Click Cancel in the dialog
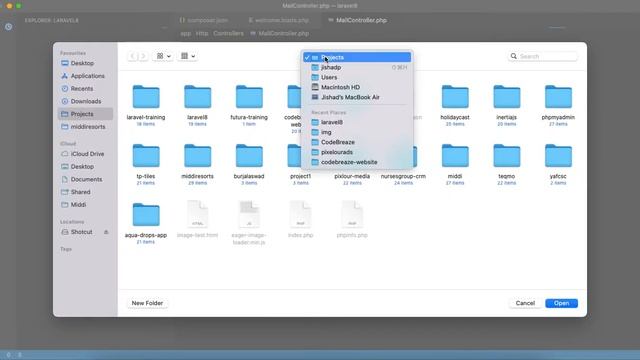640x360 pixels. (525, 303)
